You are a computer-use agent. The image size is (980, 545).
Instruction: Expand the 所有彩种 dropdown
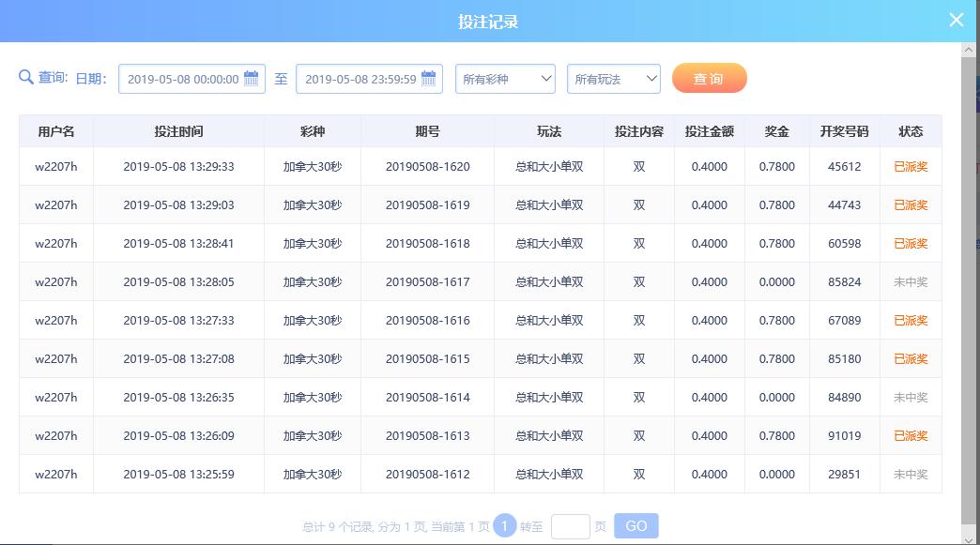(505, 80)
